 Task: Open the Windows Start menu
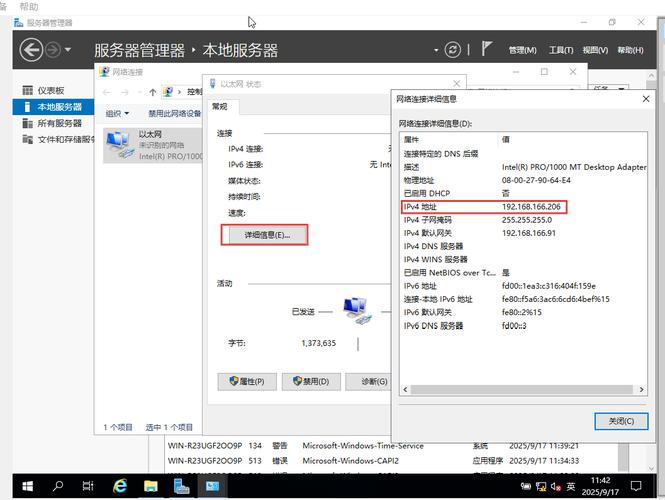coord(28,486)
